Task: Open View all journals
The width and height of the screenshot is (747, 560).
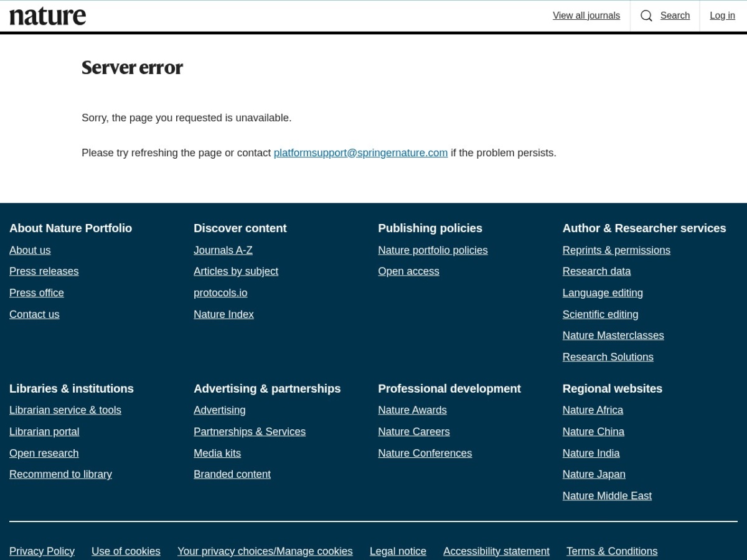Action: 586,16
